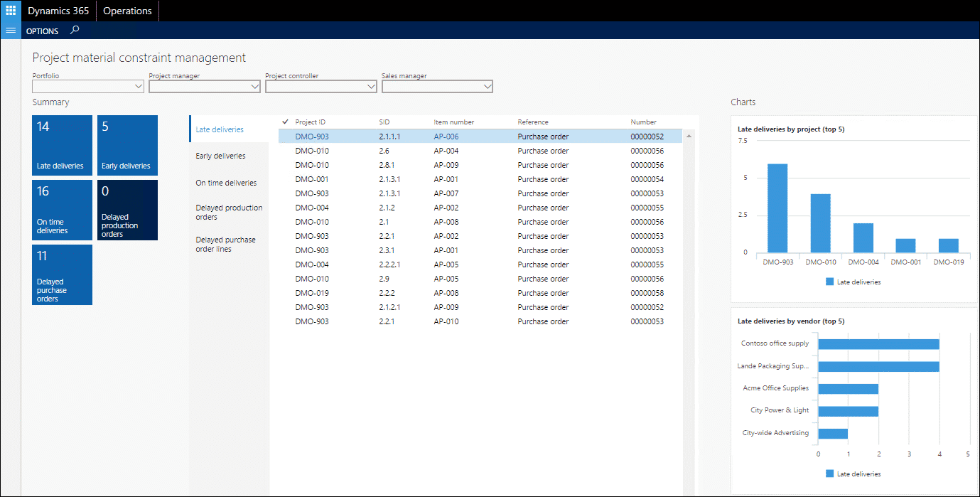Viewport: 980px width, 497px height.
Task: Expand the Sales manager dropdown
Action: click(x=488, y=87)
